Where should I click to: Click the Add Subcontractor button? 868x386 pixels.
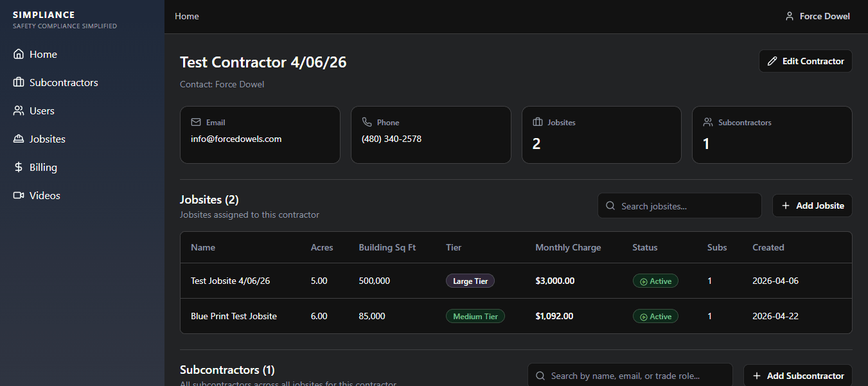[798, 376]
